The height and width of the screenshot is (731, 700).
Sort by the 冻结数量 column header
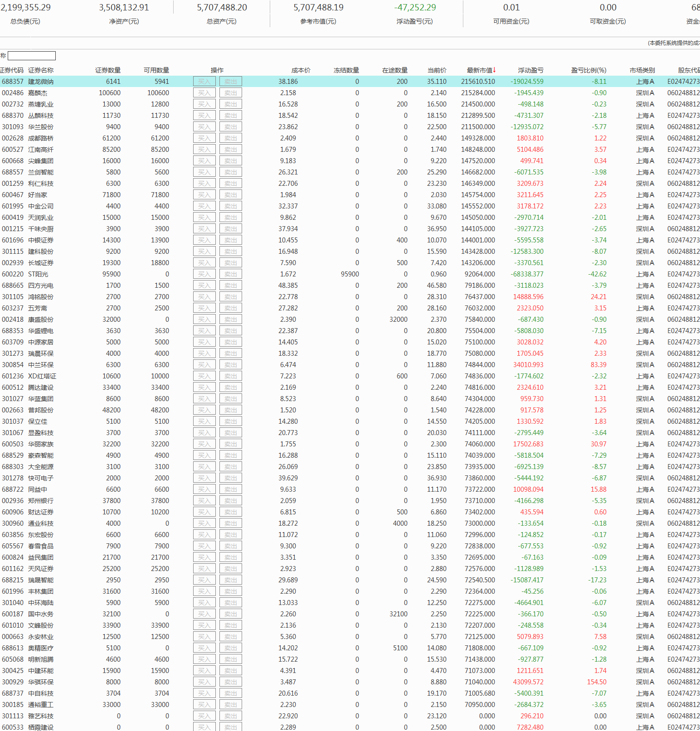click(x=346, y=70)
